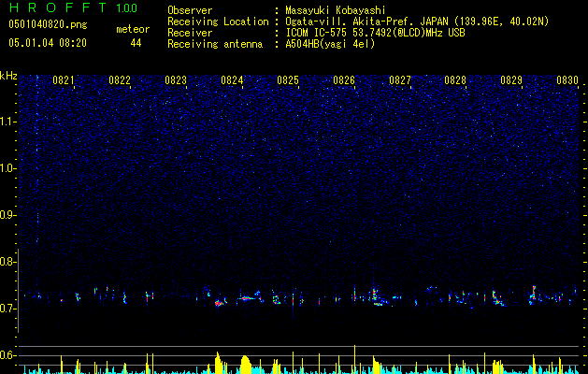Click the 0830 time marker

coord(567,80)
